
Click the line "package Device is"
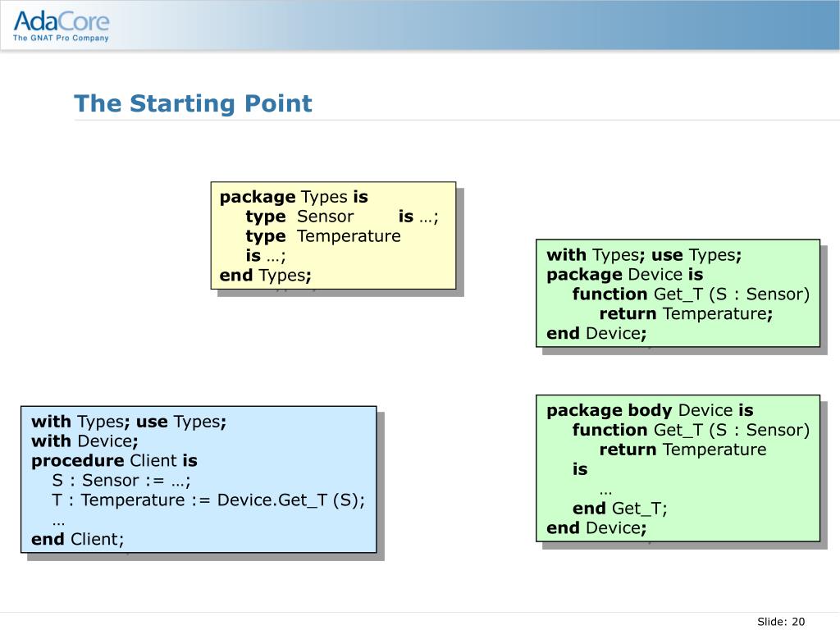point(624,275)
